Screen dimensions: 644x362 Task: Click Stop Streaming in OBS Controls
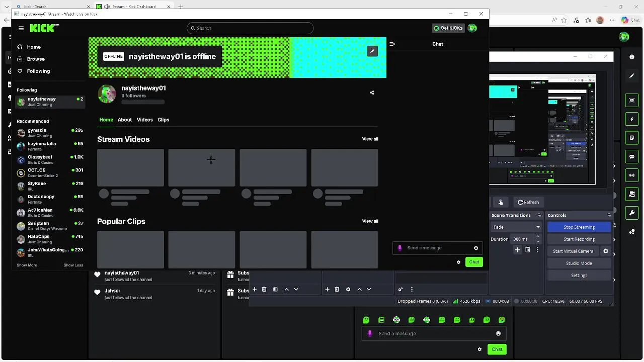tap(579, 227)
